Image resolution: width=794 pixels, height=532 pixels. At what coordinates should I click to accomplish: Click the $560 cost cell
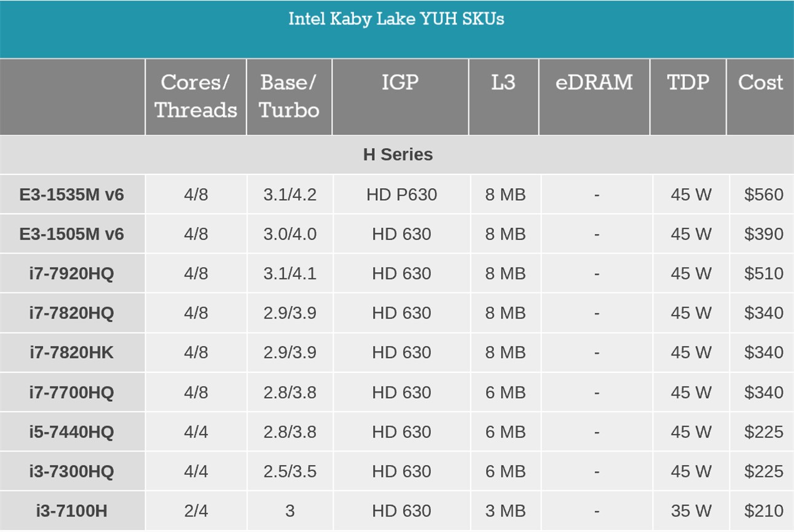763,195
